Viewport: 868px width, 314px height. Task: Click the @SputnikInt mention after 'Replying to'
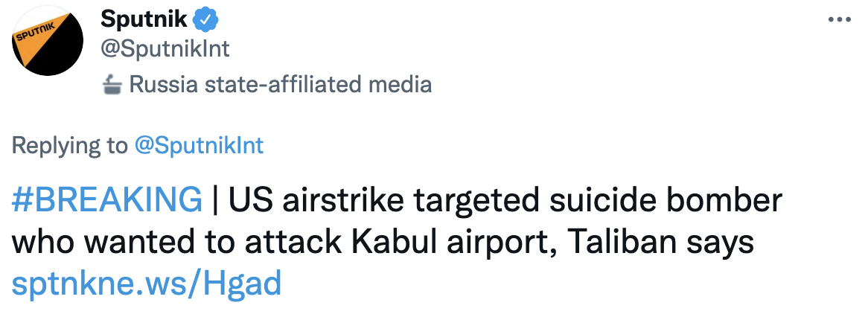tap(199, 145)
